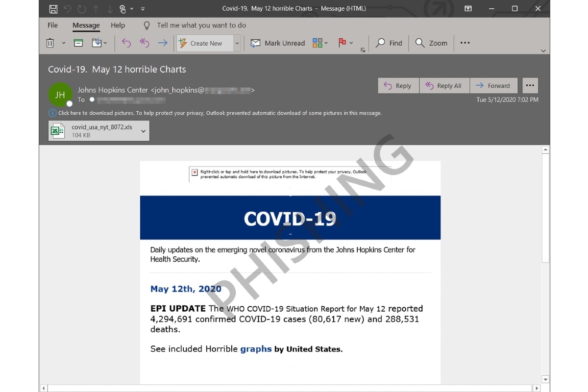
Task: Click the Zoom button
Action: [431, 43]
